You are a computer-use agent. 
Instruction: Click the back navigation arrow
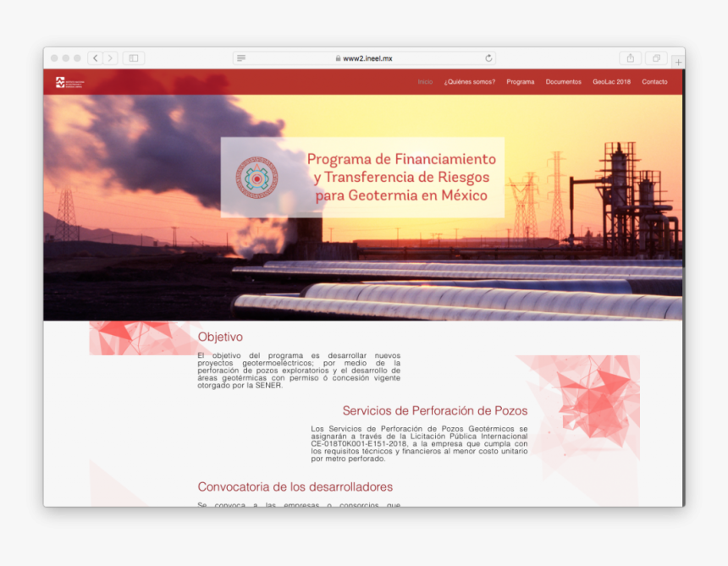click(95, 58)
